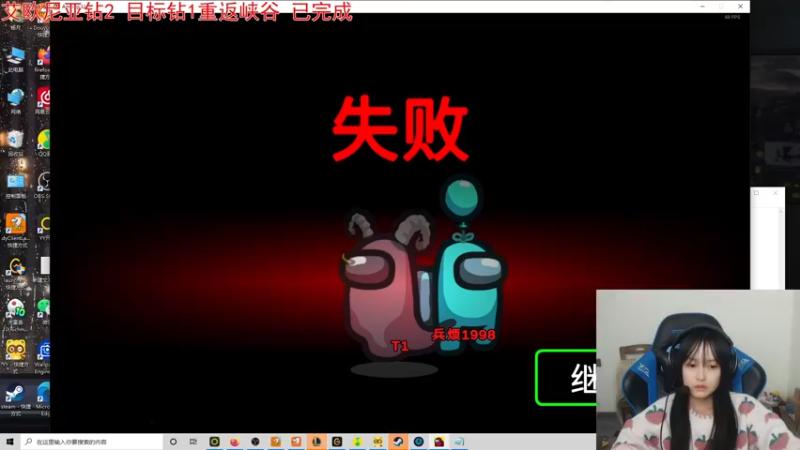800x450 pixels.
Task: Open Firefox shortcut on the desktop
Action: click(x=43, y=61)
